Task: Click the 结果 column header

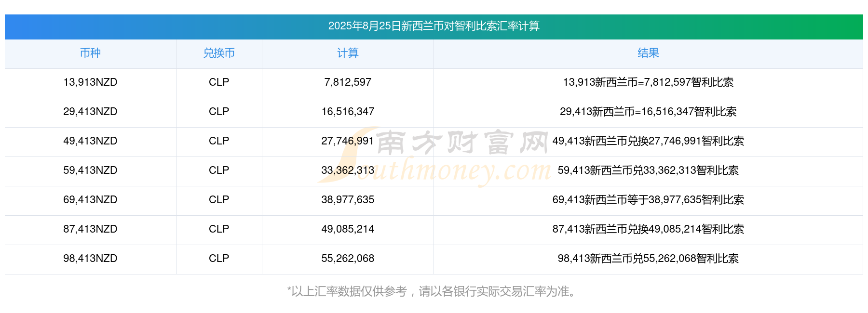Action: [x=648, y=53]
